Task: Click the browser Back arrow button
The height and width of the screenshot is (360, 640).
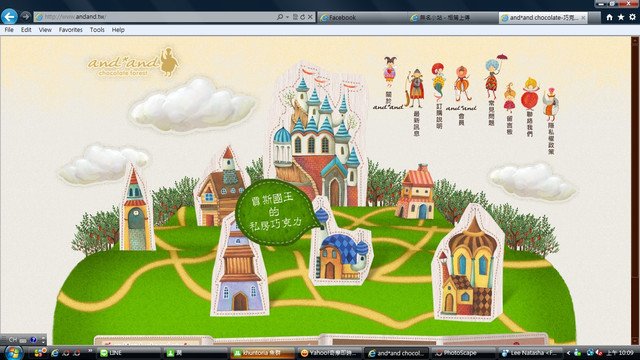Action: 9,17
